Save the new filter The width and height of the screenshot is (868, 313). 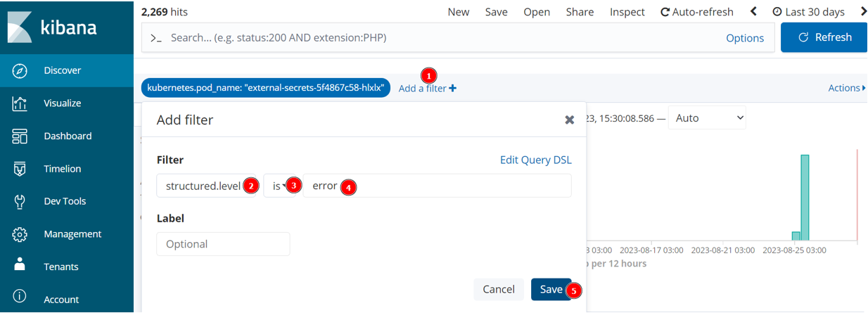click(551, 289)
